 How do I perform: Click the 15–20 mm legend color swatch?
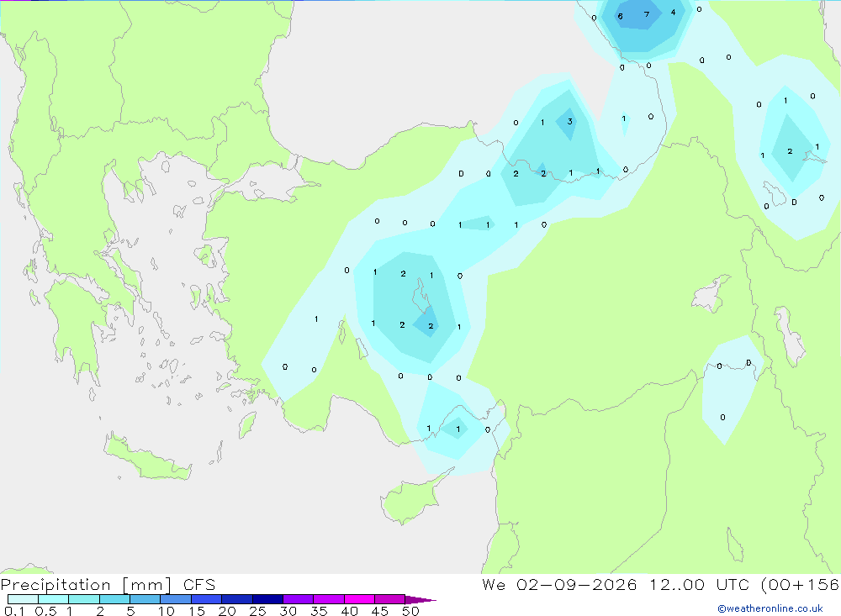[207, 599]
